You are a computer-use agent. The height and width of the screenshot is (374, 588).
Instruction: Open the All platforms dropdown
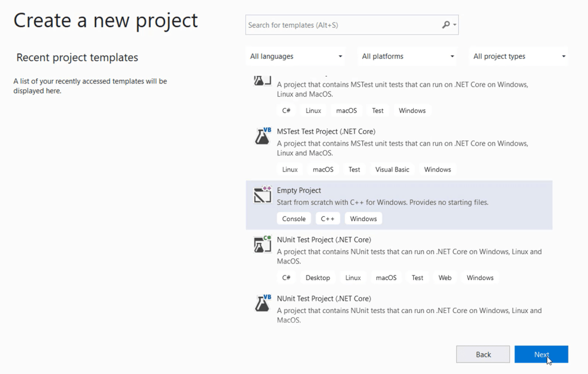coord(408,56)
